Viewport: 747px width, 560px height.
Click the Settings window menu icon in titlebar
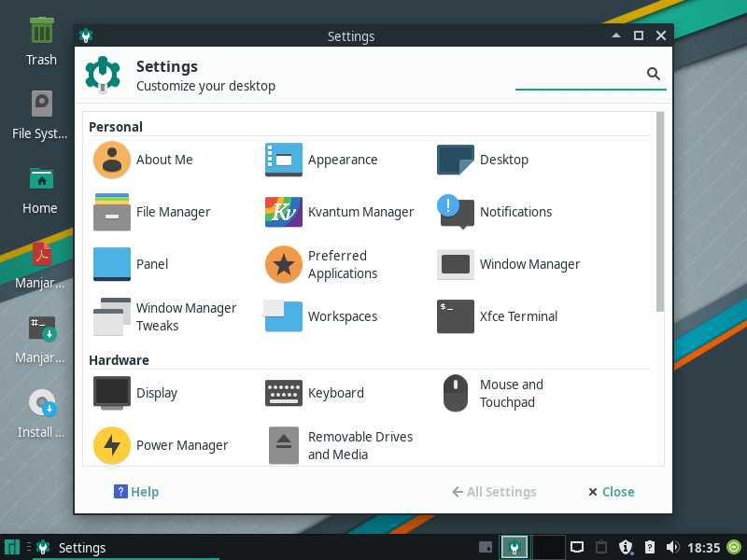pos(86,35)
